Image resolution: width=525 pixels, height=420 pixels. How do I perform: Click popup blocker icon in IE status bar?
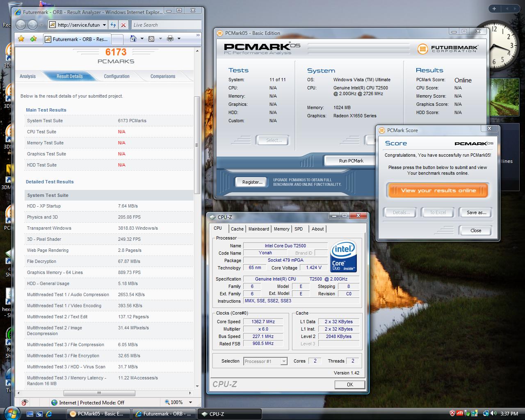pos(25,402)
